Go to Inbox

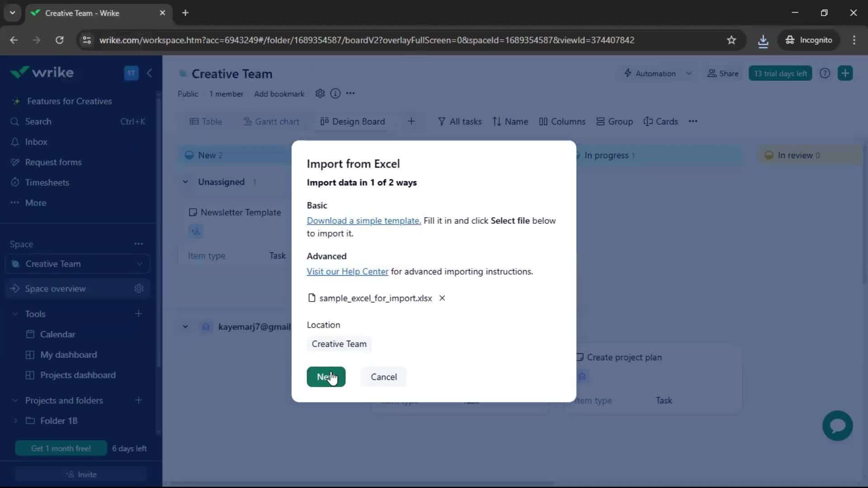click(36, 142)
